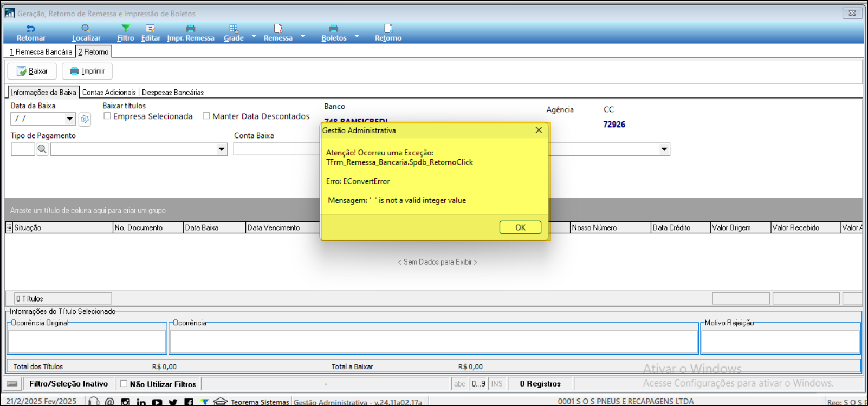
Task: Select the Informações da Baixa tab
Action: coord(43,93)
